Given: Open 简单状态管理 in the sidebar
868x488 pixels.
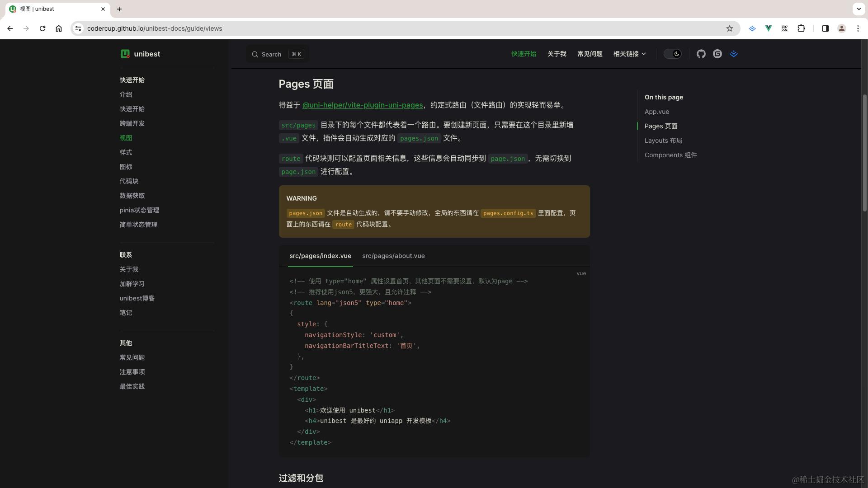Looking at the screenshot, I should click(x=139, y=225).
